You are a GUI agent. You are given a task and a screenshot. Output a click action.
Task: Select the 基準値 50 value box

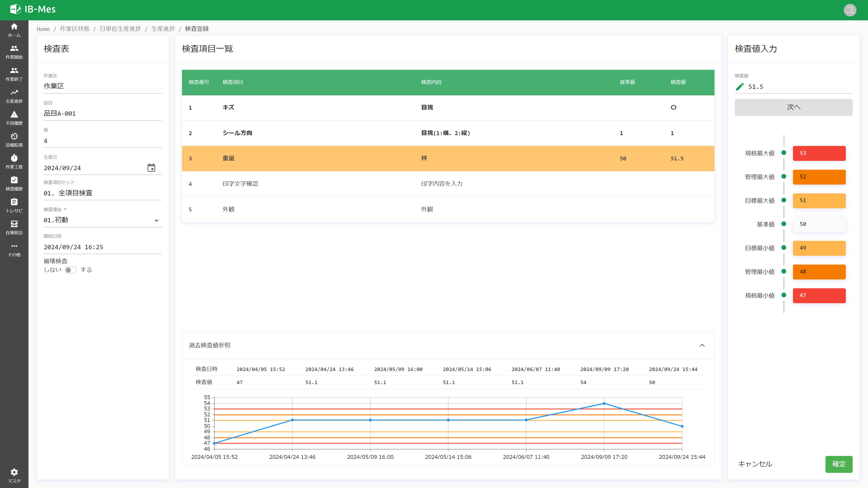(x=819, y=224)
